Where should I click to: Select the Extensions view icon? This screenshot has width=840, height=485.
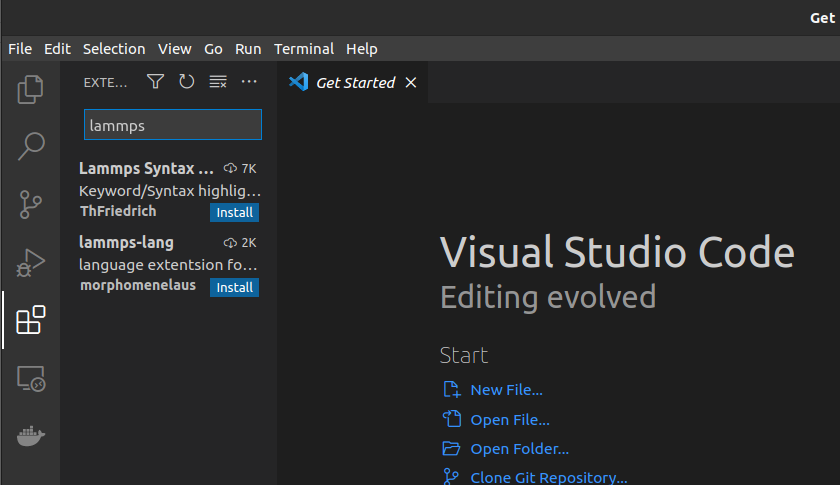(31, 320)
